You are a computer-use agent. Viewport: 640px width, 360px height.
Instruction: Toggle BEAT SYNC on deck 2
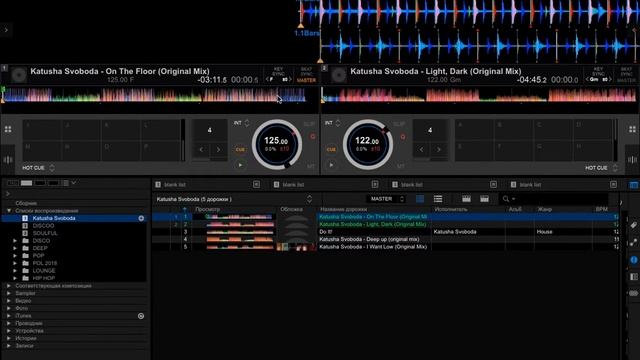click(627, 71)
